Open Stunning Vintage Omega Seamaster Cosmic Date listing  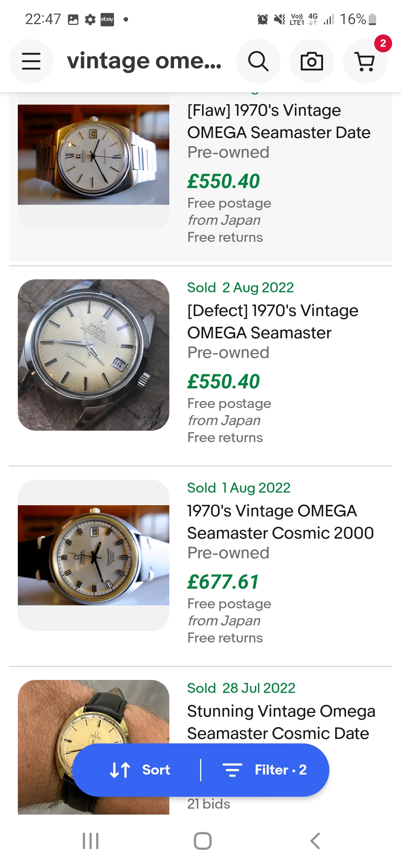(281, 722)
